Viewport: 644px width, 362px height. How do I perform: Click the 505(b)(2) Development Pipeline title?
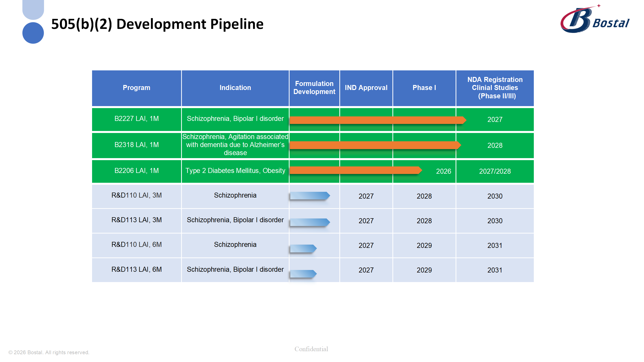[157, 24]
